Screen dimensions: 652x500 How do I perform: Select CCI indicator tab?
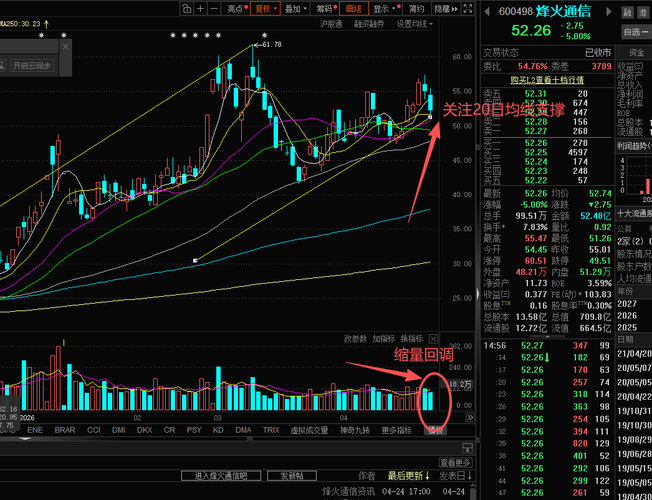(x=94, y=430)
